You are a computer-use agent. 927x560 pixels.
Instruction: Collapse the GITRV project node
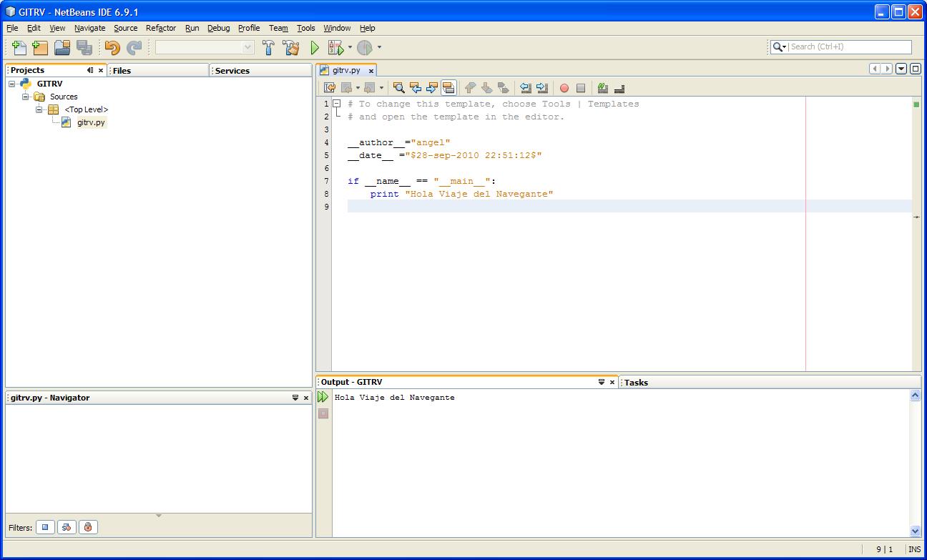[x=12, y=84]
